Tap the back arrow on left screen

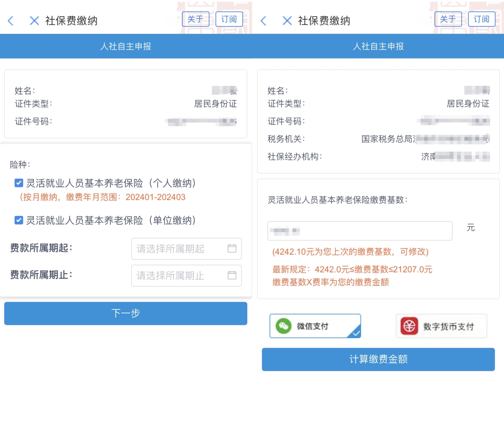pyautogui.click(x=11, y=21)
